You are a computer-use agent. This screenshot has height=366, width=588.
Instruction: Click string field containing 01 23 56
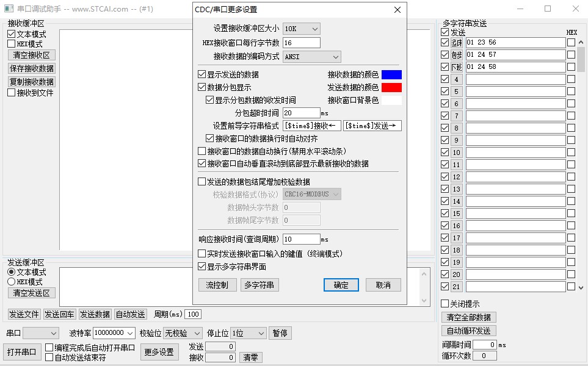515,43
